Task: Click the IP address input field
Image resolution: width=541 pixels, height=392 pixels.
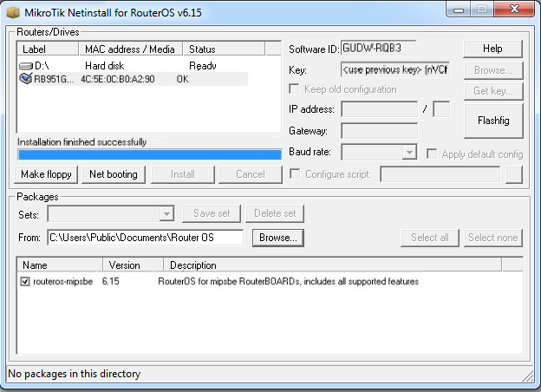Action: point(380,109)
